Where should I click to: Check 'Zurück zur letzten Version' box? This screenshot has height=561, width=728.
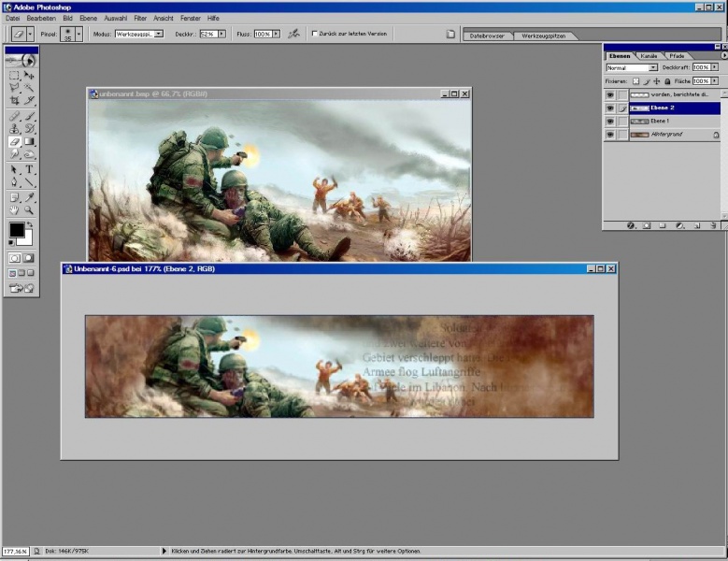pos(314,34)
